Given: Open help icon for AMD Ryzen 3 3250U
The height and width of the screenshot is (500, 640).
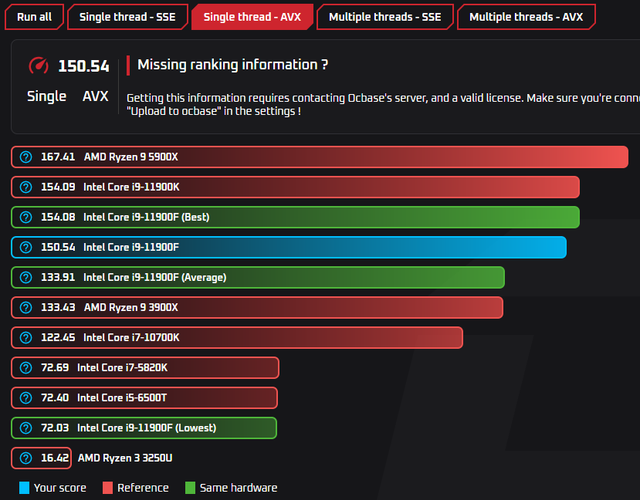Looking at the screenshot, I should pos(26,458).
